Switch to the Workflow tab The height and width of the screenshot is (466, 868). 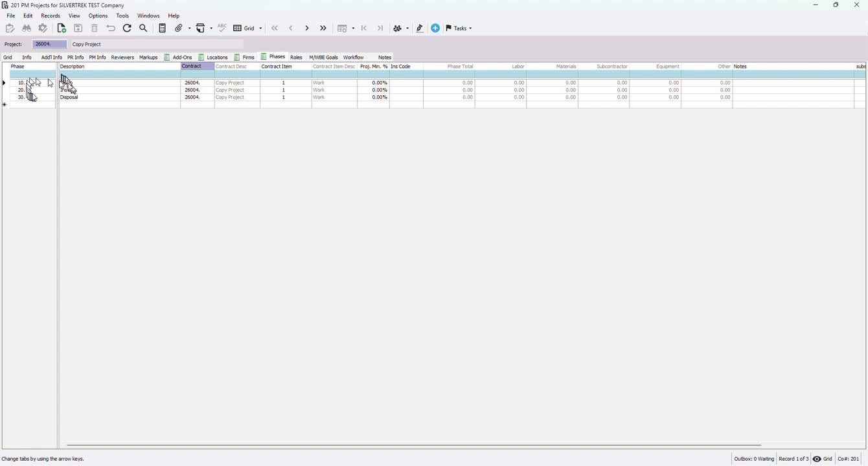click(x=354, y=58)
